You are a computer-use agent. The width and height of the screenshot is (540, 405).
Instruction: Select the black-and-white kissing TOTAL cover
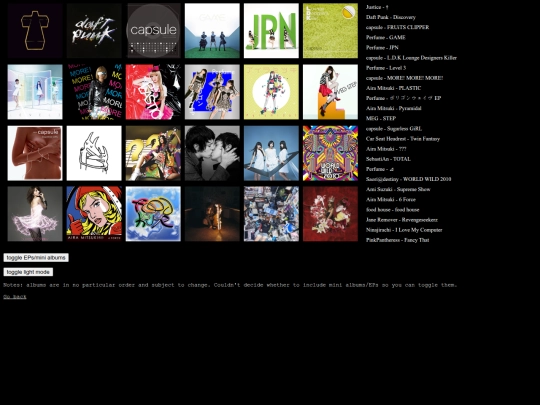click(x=212, y=153)
